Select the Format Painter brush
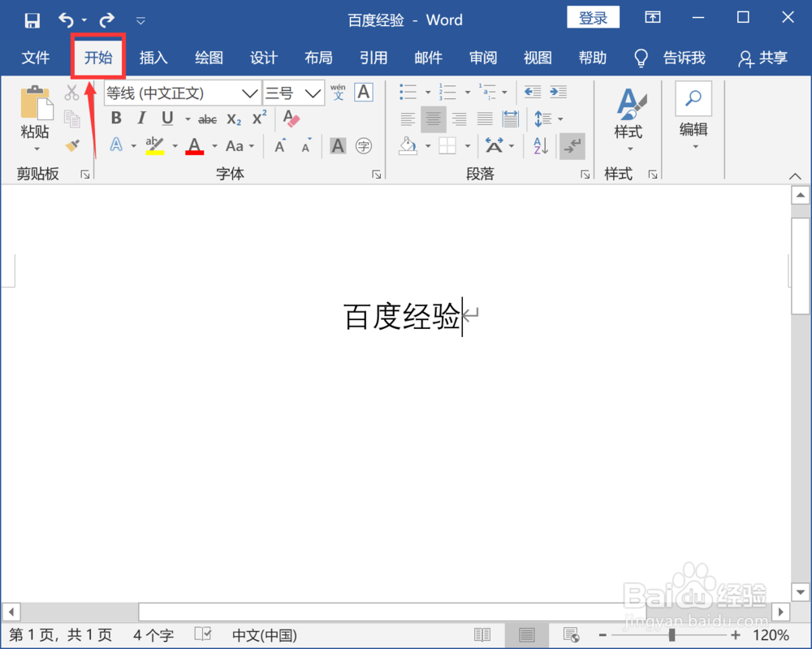The image size is (812, 649). pyautogui.click(x=72, y=145)
